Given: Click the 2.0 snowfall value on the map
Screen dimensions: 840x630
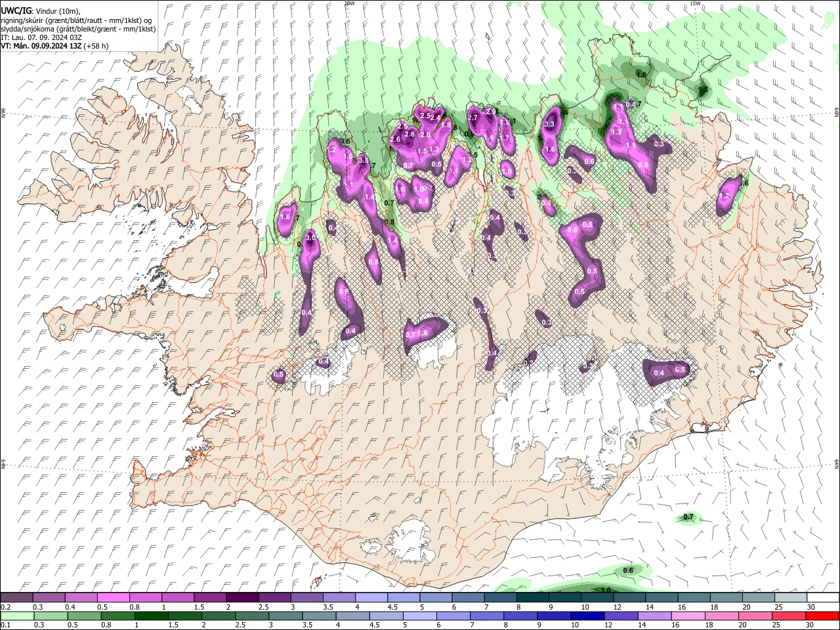Looking at the screenshot, I should (425, 135).
